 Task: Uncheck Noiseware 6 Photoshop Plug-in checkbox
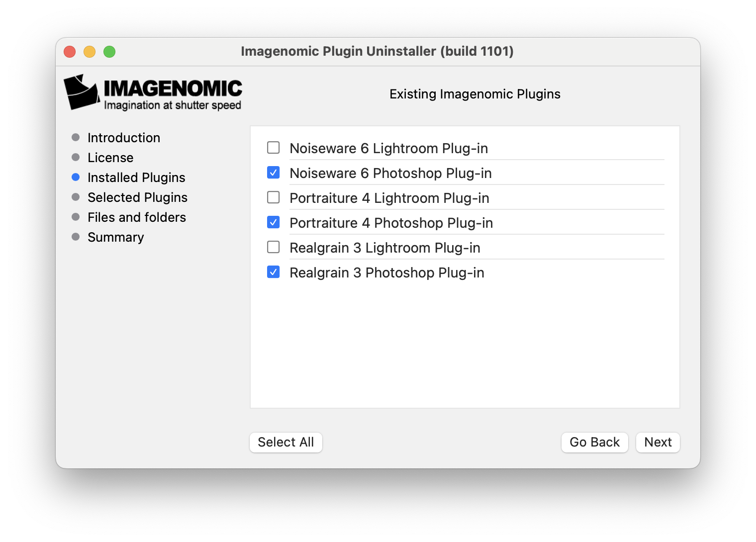point(274,173)
